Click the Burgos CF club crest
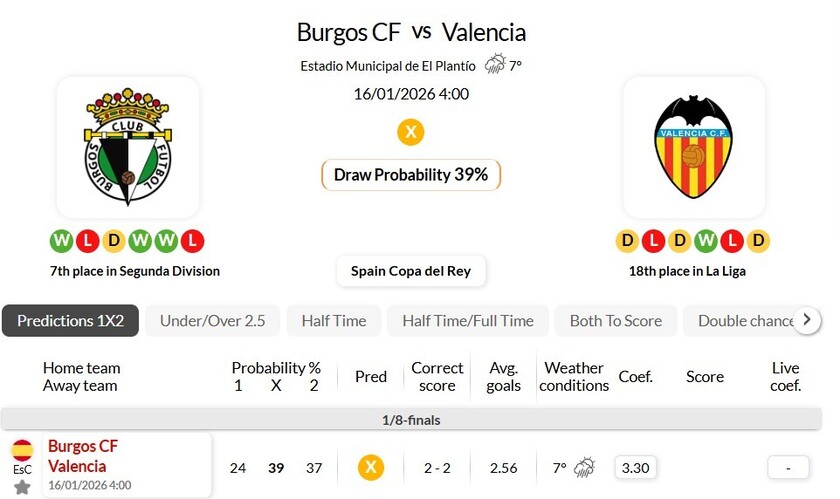840x499 pixels. pyautogui.click(x=128, y=148)
